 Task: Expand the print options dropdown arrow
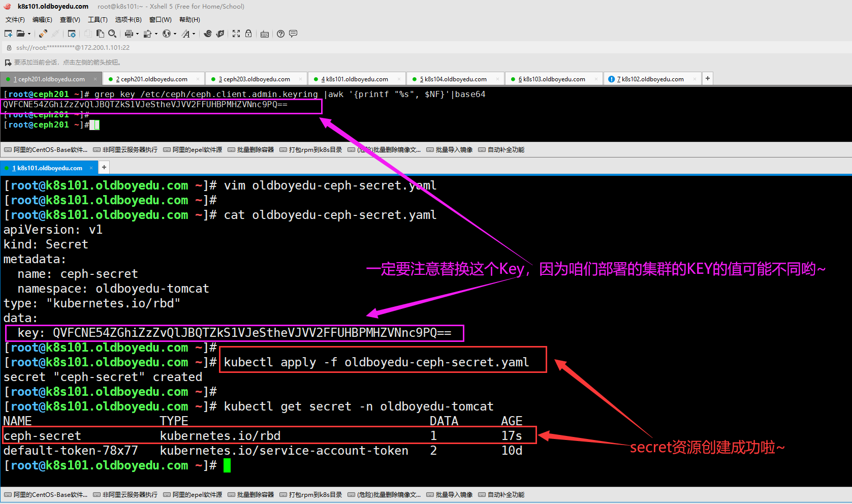(136, 34)
